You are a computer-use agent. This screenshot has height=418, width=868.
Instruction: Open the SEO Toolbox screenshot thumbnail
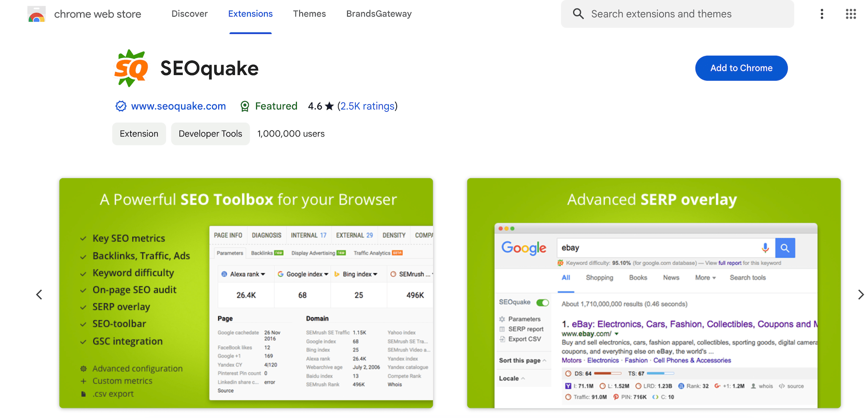pyautogui.click(x=246, y=293)
